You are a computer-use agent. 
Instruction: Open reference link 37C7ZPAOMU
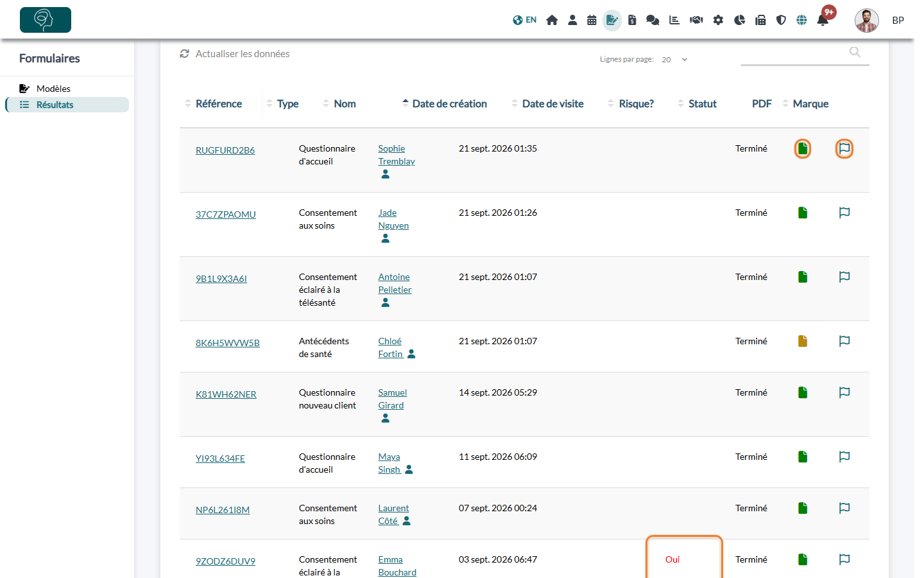click(x=226, y=215)
